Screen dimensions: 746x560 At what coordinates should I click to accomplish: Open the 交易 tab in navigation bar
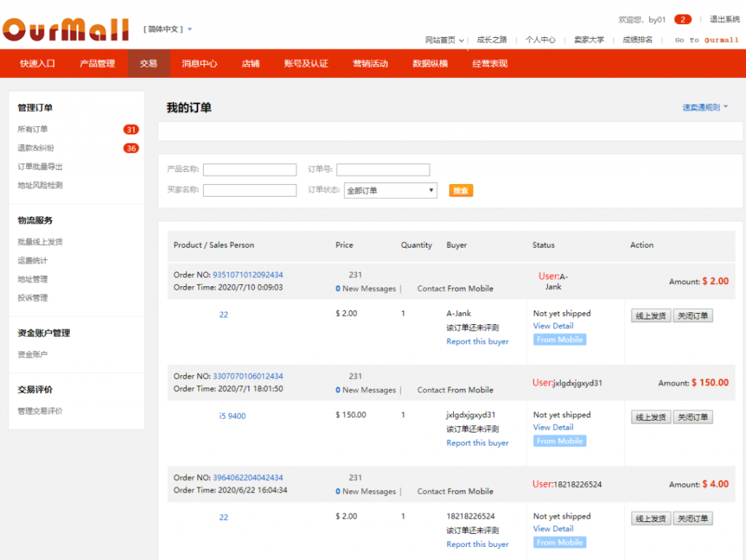click(149, 63)
